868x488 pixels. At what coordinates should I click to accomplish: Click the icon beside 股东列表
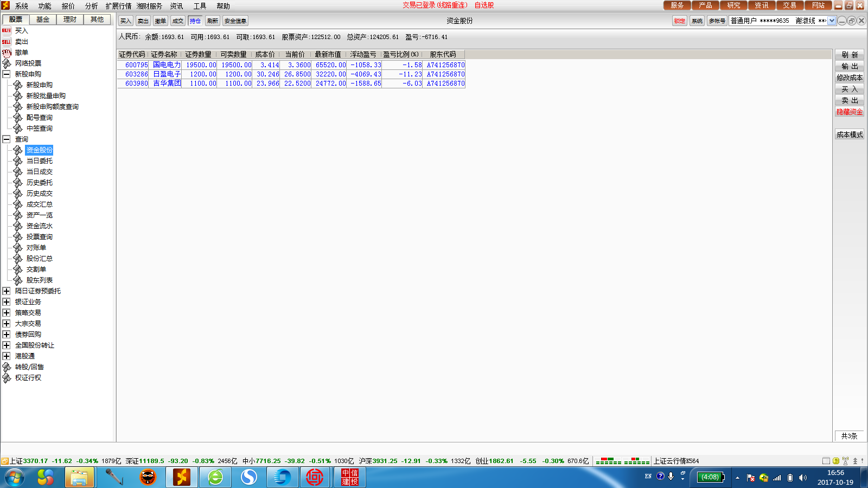(18, 280)
